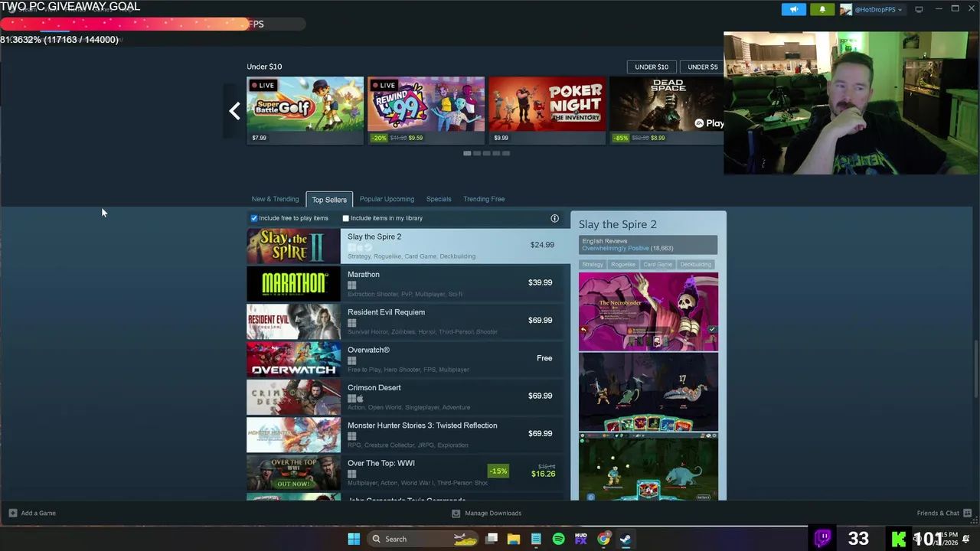
Task: Open Spotify from the taskbar
Action: [558, 539]
